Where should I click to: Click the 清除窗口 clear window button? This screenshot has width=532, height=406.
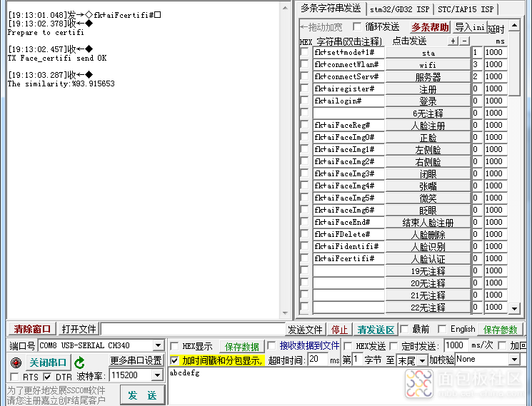click(x=32, y=329)
